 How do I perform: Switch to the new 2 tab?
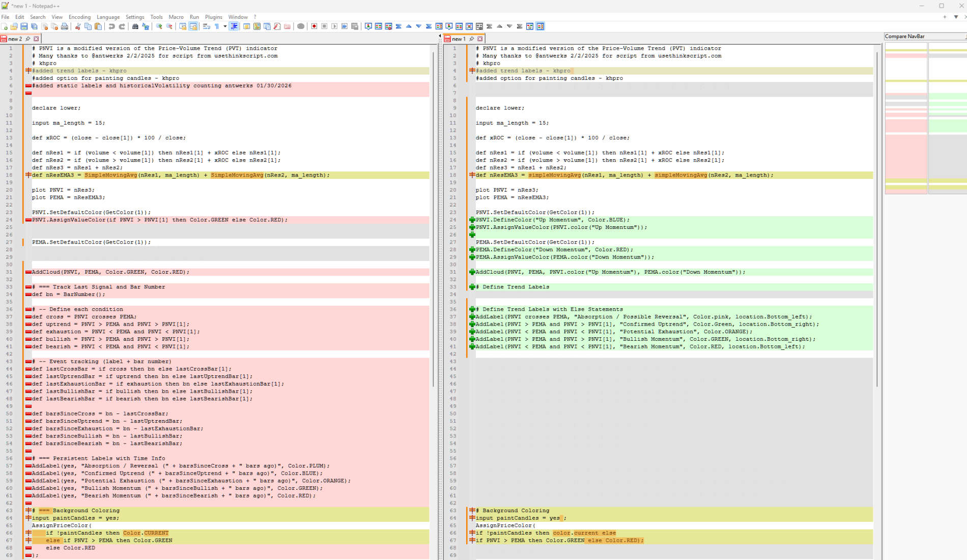coord(15,39)
